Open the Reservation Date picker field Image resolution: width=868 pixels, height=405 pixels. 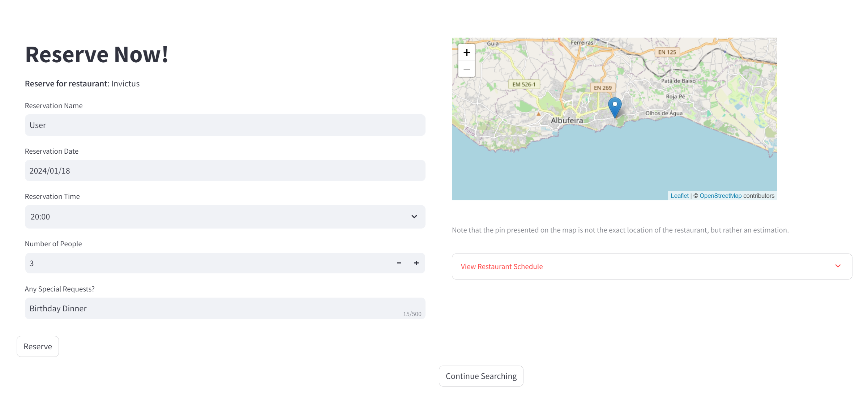pos(225,171)
